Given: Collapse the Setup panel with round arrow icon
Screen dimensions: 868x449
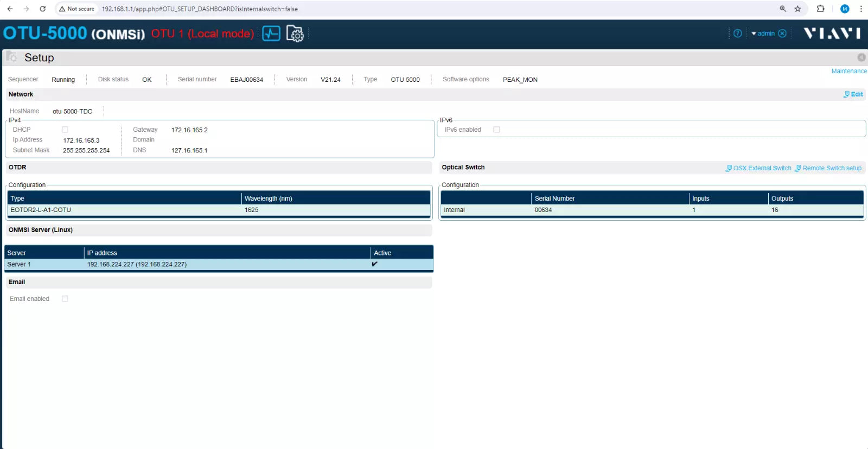Looking at the screenshot, I should pos(861,57).
